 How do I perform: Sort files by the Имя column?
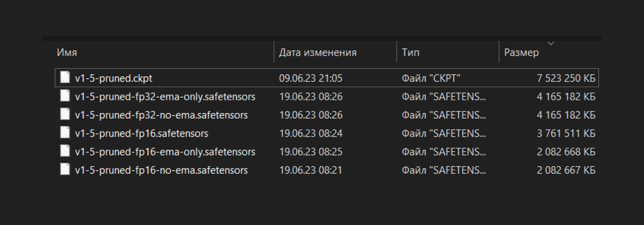(x=67, y=52)
